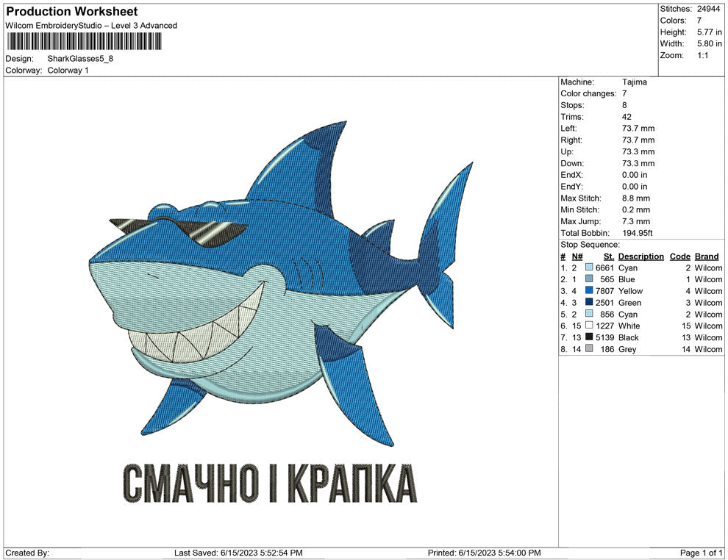Click the 'Right:' label
728x560 pixels.
(x=571, y=140)
